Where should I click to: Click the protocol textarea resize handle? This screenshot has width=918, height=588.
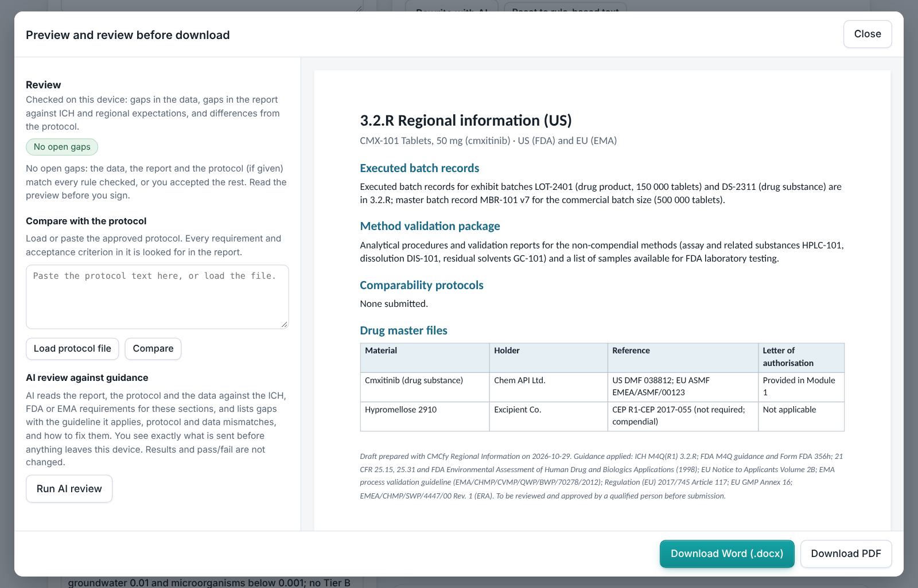(x=284, y=324)
